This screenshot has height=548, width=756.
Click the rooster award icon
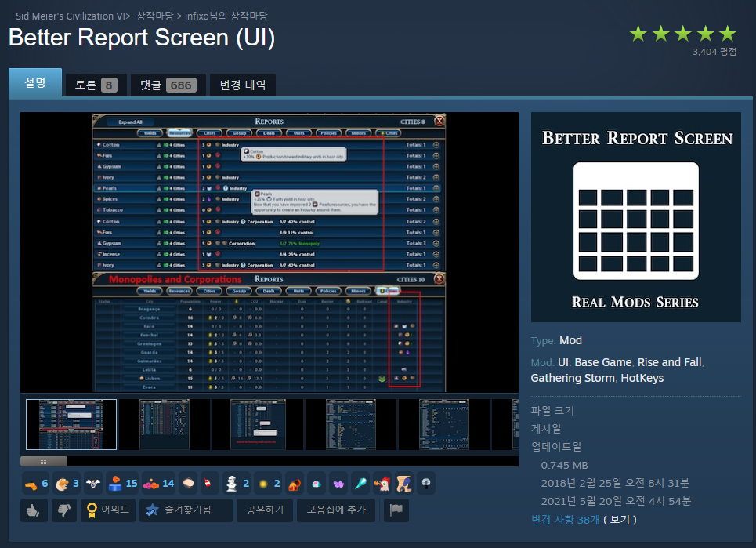pyautogui.click(x=382, y=484)
